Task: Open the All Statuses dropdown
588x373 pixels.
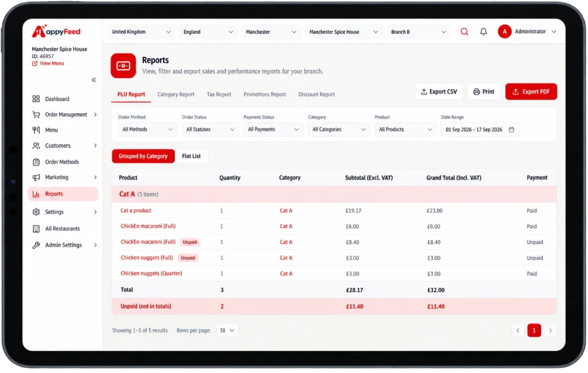Action: coord(210,129)
